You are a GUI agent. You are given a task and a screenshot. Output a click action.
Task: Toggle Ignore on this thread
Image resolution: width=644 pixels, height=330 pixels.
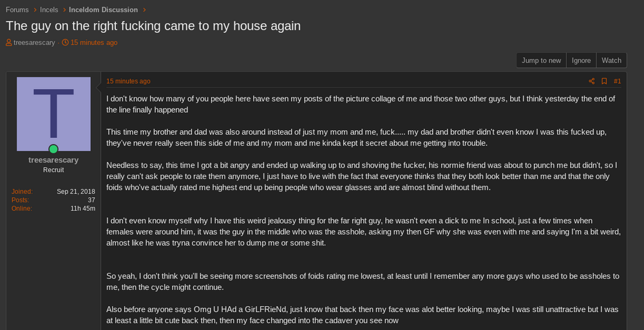pos(581,61)
